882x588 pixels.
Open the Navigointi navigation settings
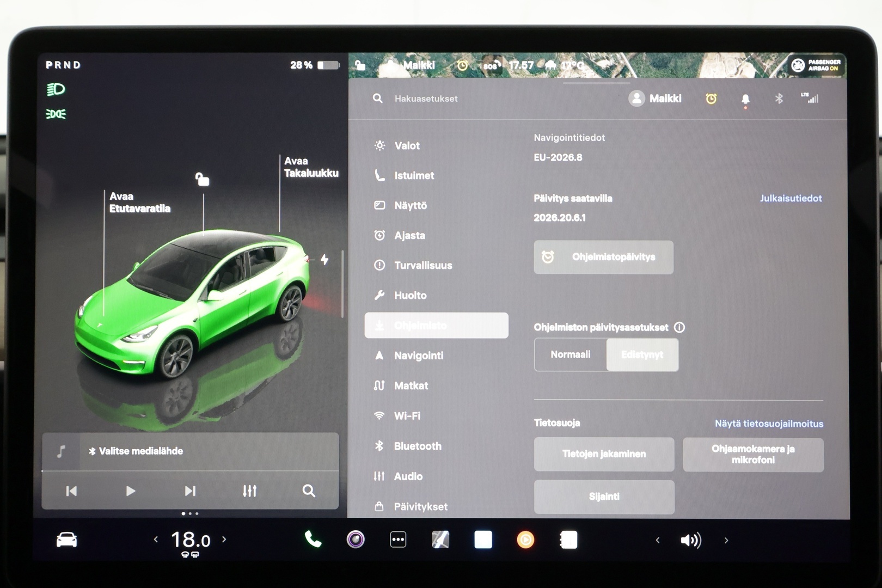click(409, 356)
